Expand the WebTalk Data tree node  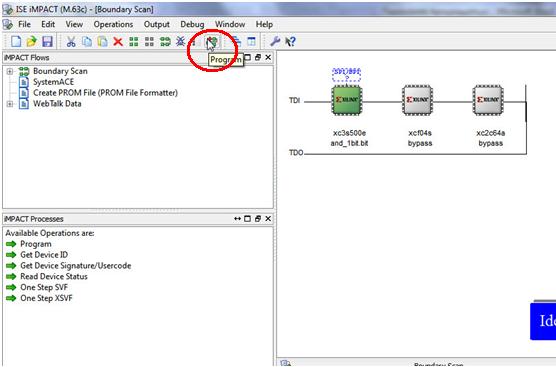click(x=10, y=104)
